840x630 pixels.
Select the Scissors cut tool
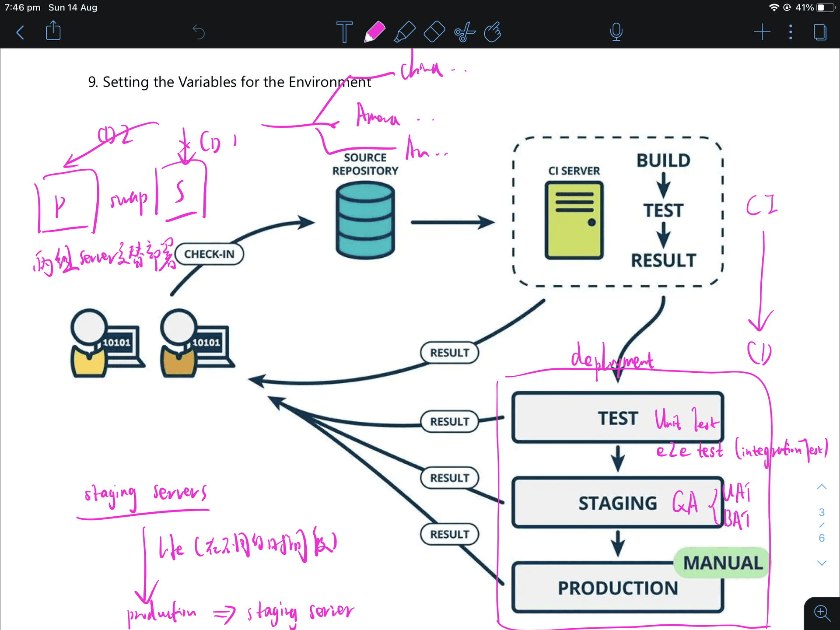[464, 32]
